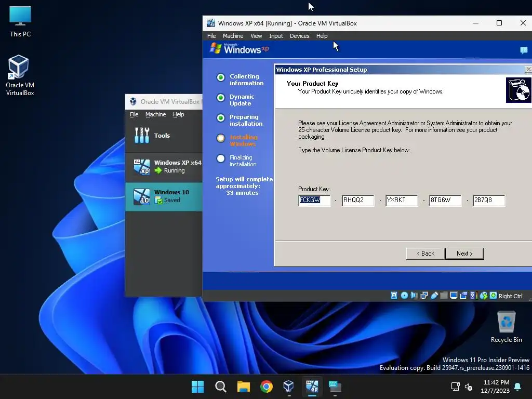Image resolution: width=532 pixels, height=399 pixels.
Task: Click the setup disc and box image in the XP dialog
Action: (x=518, y=90)
